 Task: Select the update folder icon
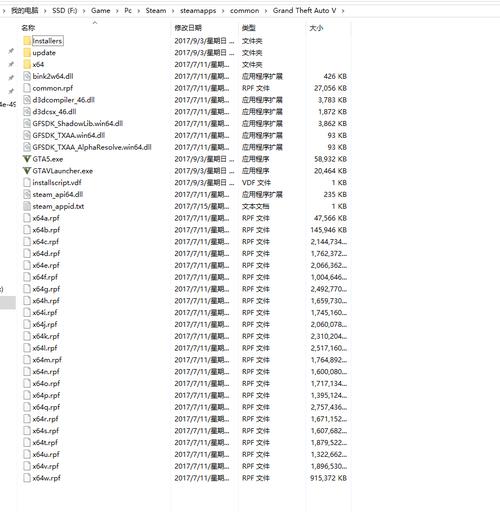27,53
